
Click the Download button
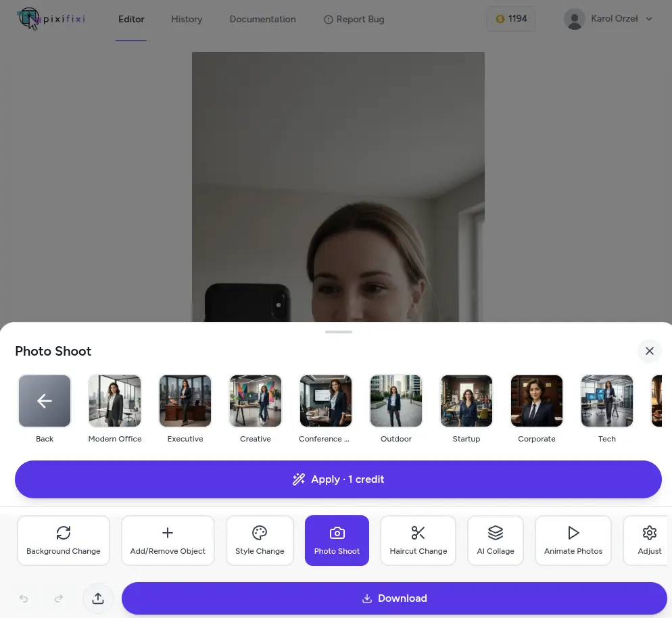394,598
